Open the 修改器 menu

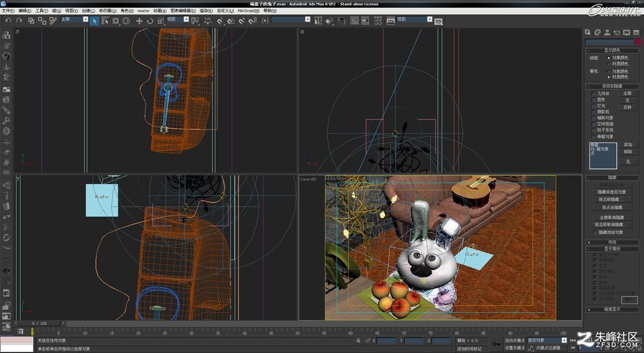click(108, 11)
